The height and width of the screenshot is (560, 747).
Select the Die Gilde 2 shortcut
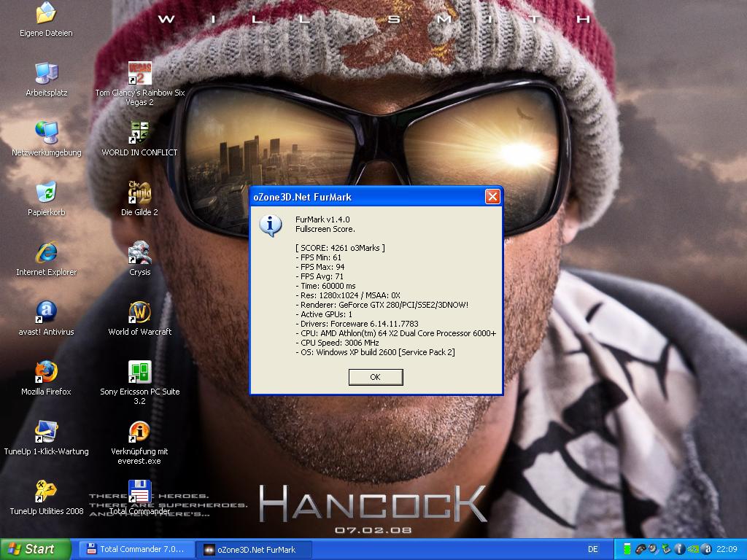click(x=139, y=199)
